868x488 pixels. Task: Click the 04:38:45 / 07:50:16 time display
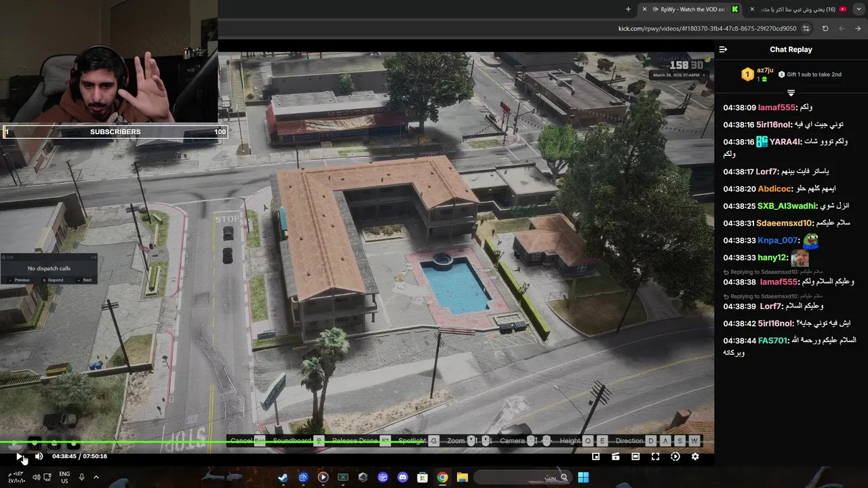[79, 457]
